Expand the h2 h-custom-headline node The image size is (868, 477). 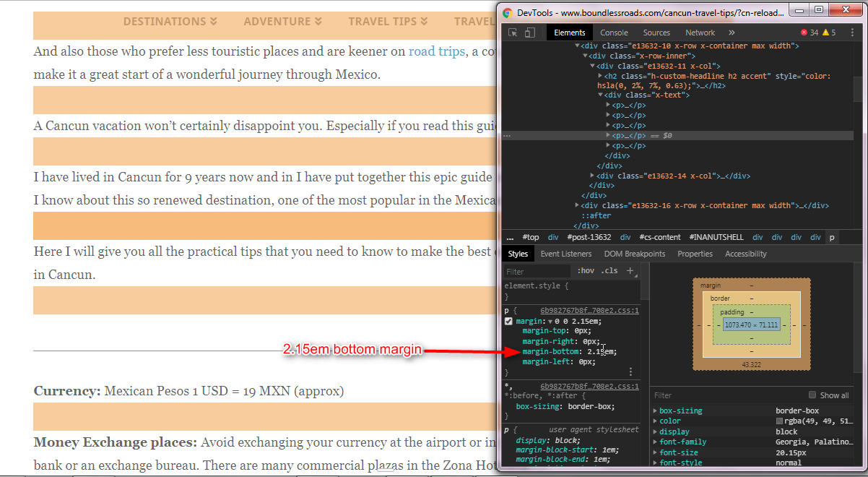click(x=601, y=76)
